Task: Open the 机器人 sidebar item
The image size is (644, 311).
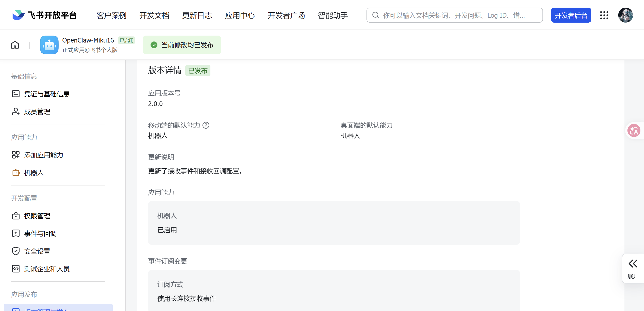Action: pyautogui.click(x=34, y=173)
